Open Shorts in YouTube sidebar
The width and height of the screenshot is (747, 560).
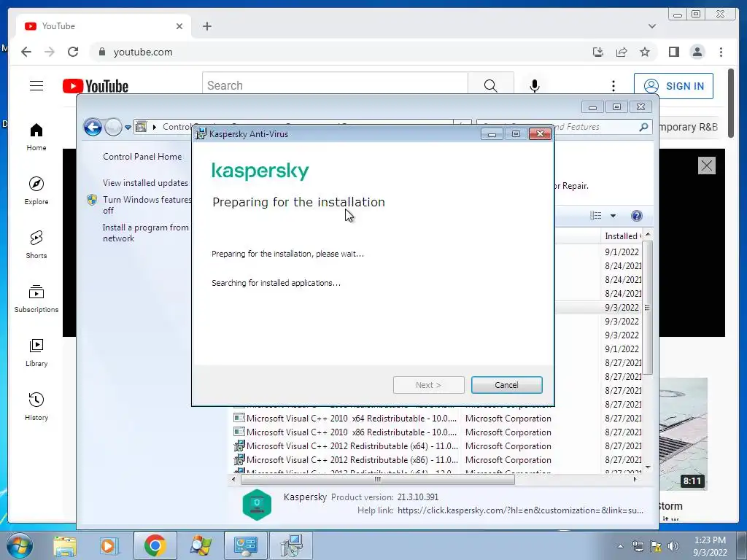(36, 245)
